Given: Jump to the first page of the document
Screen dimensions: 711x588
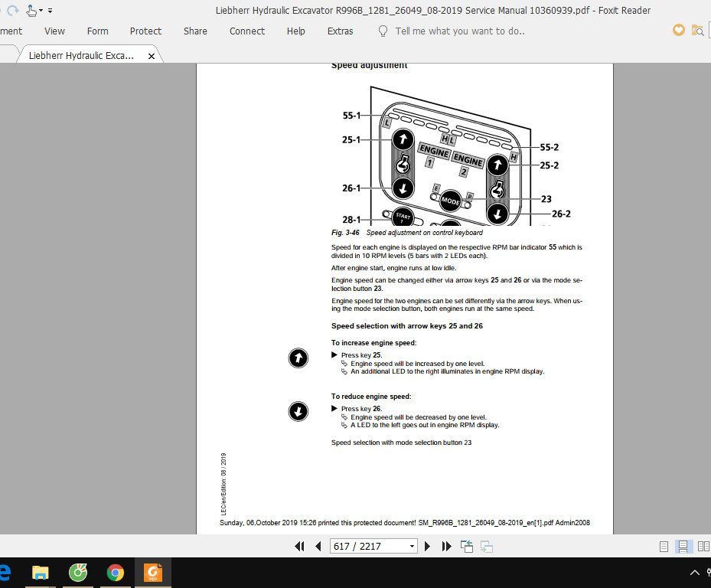Looking at the screenshot, I should (300, 546).
